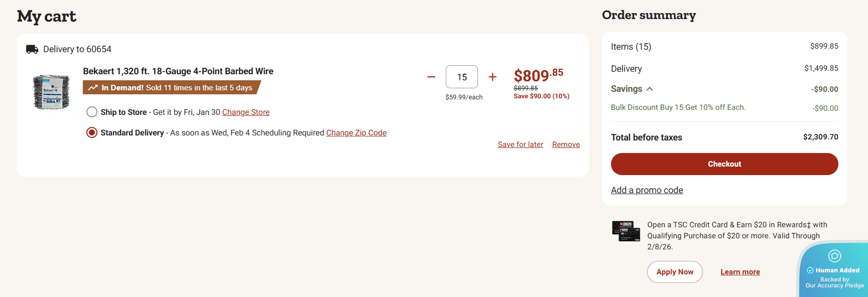Screen dimensions: 868x297
Task: Decrease quantity with the minus icon
Action: 431,77
